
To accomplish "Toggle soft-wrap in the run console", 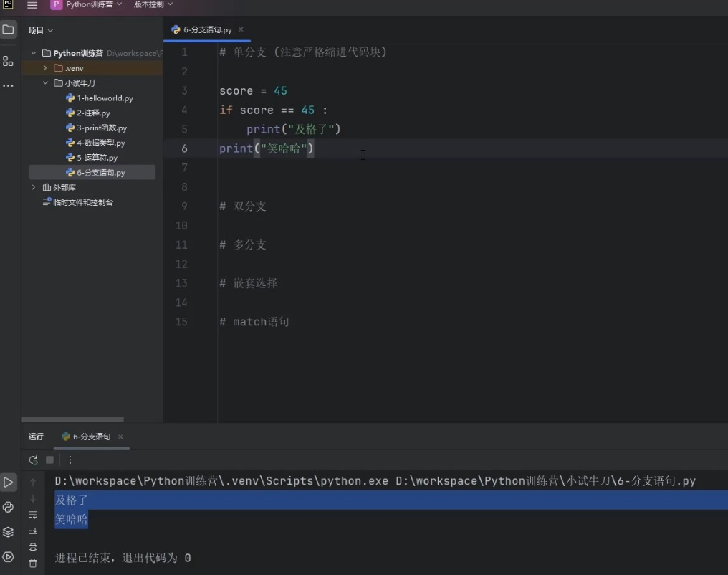I will coord(33,515).
